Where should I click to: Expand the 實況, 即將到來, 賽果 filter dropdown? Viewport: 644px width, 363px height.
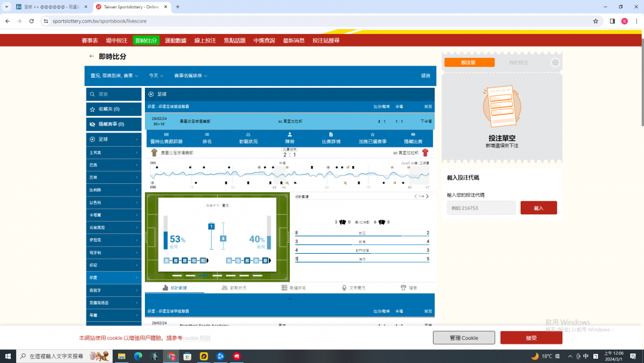[x=114, y=76]
